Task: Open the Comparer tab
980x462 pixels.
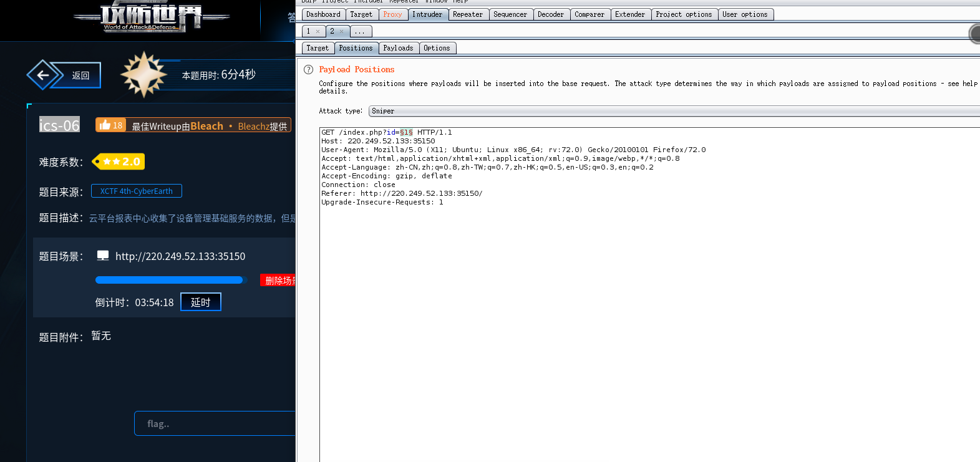Action: tap(589, 14)
